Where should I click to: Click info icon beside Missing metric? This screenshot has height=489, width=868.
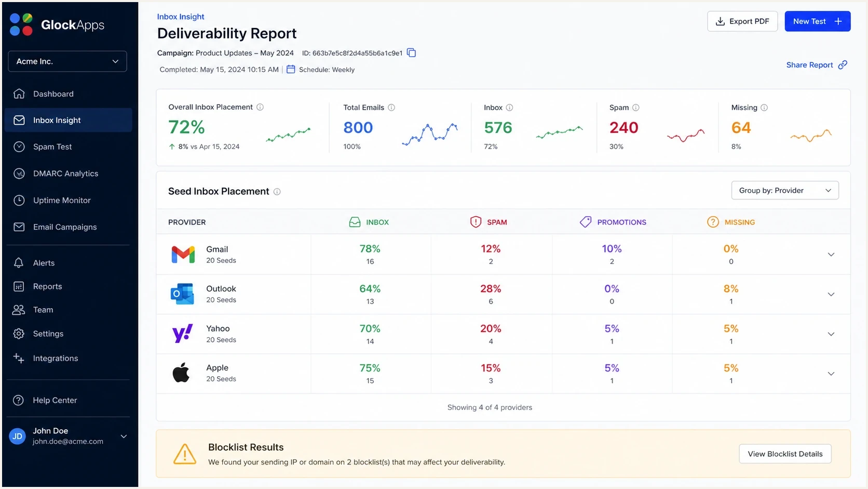pos(764,108)
